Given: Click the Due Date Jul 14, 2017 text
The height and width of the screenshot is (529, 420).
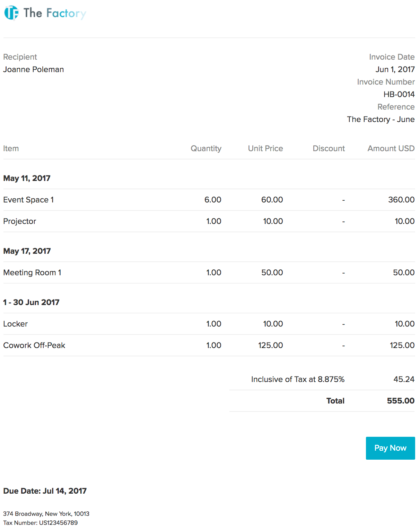Looking at the screenshot, I should pyautogui.click(x=45, y=491).
